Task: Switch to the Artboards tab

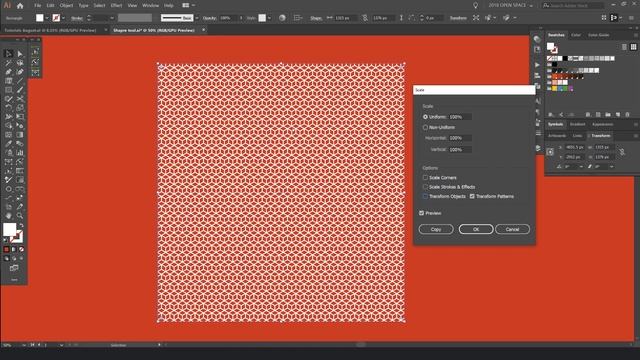Action: pos(557,136)
